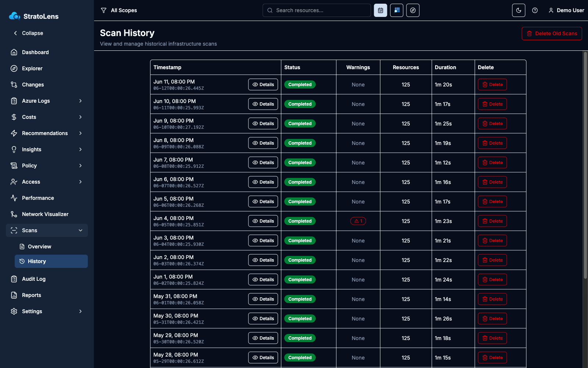588x368 pixels.
Task: Click trash icon for May 31 scan
Action: point(485,299)
